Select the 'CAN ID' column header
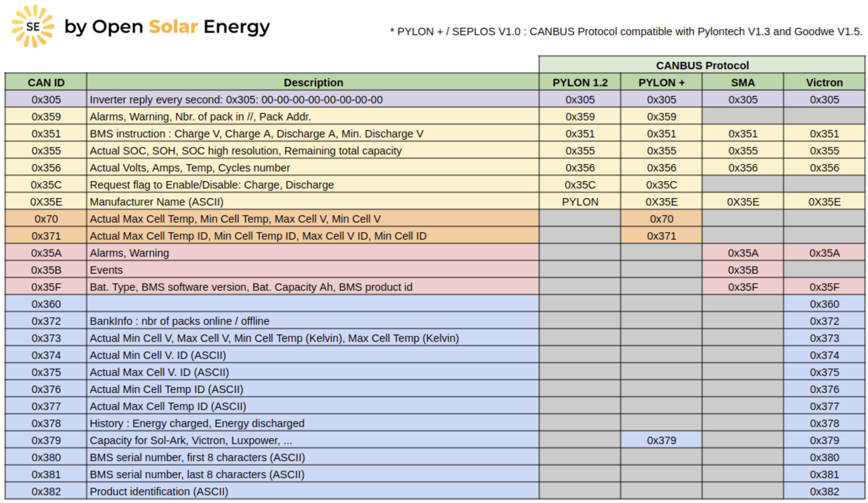This screenshot has width=868, height=503. tap(46, 82)
